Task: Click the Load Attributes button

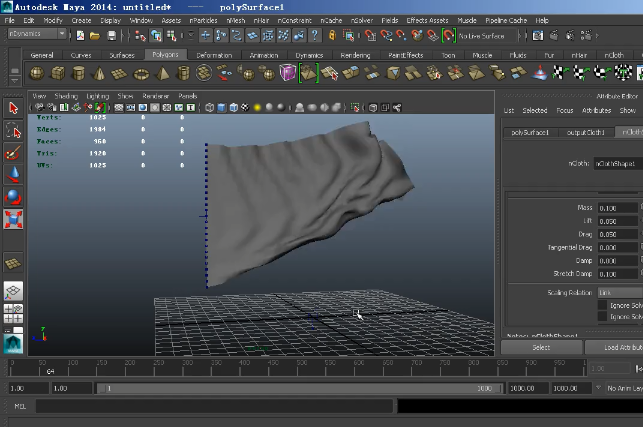Action: coord(614,347)
